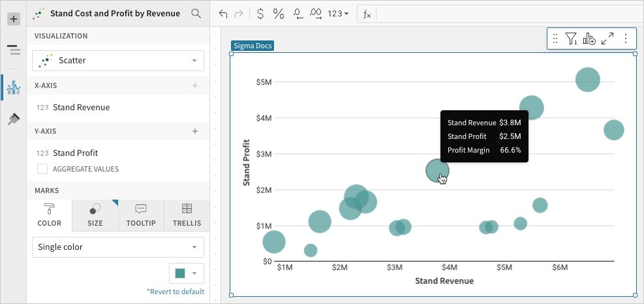Open the format paintbrush sidebar icon
The width and height of the screenshot is (644, 304).
pos(13,119)
